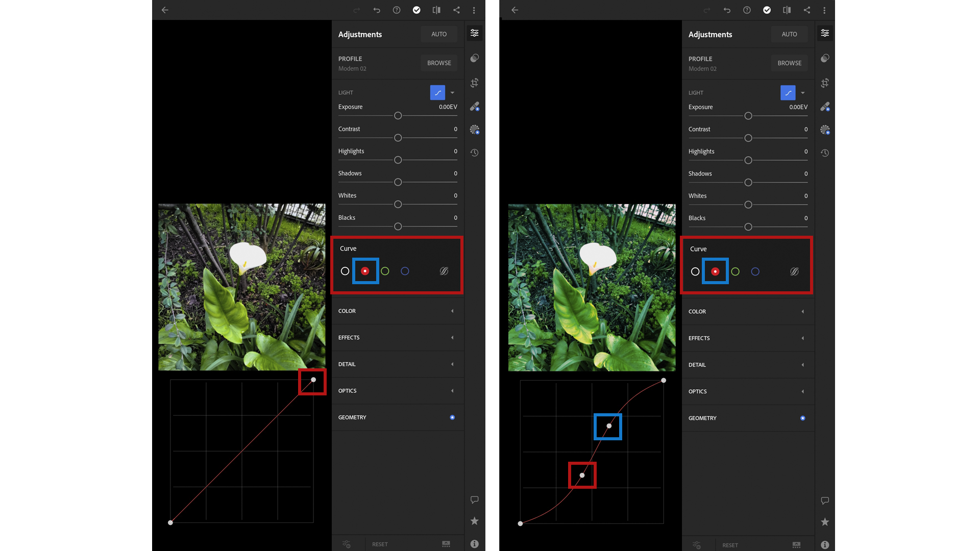Select crop and rotate tool, right screen
980x551 pixels.
pyautogui.click(x=825, y=83)
